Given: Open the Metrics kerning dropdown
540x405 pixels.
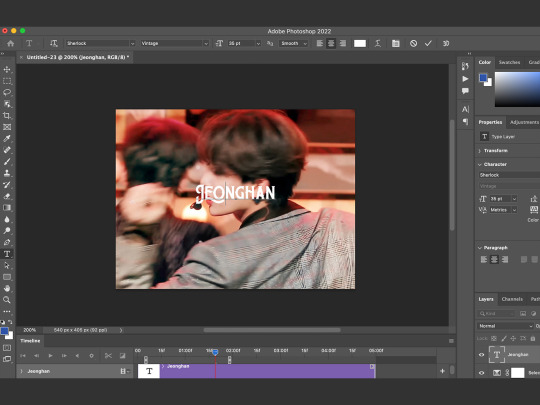Looking at the screenshot, I should click(x=503, y=210).
